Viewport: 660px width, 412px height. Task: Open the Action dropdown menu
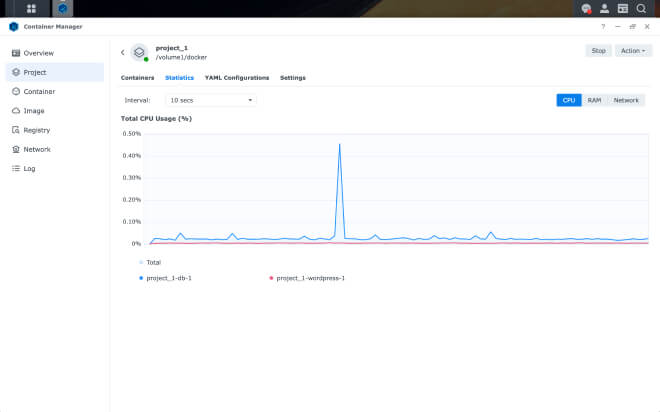coord(633,51)
